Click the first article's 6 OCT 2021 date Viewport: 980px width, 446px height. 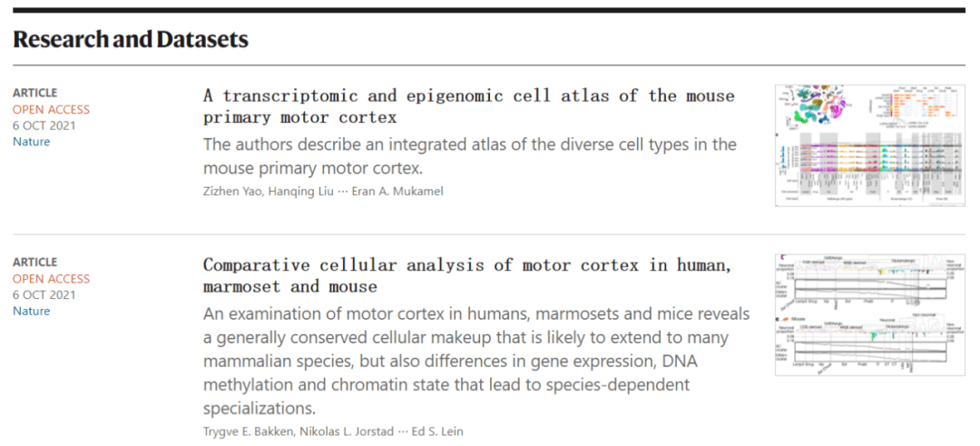click(x=44, y=125)
